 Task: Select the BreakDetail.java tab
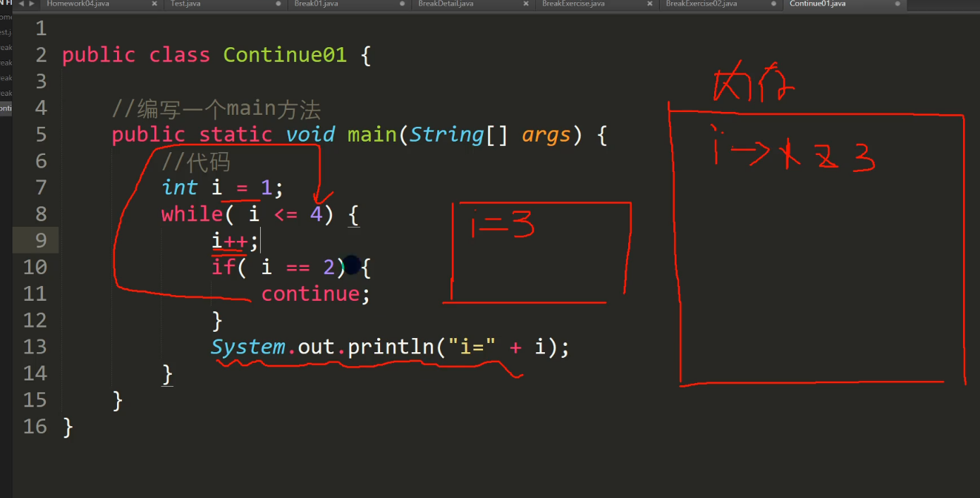(x=446, y=4)
